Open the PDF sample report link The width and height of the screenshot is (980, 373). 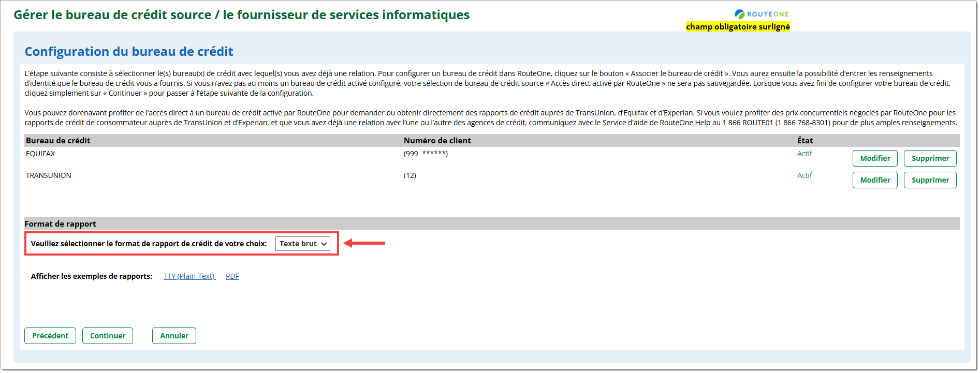point(232,276)
